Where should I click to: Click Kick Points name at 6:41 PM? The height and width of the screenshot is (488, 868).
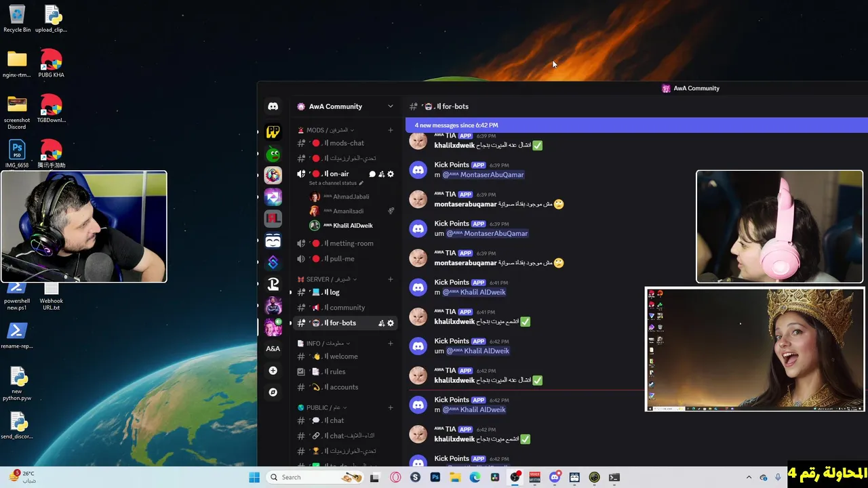(452, 283)
